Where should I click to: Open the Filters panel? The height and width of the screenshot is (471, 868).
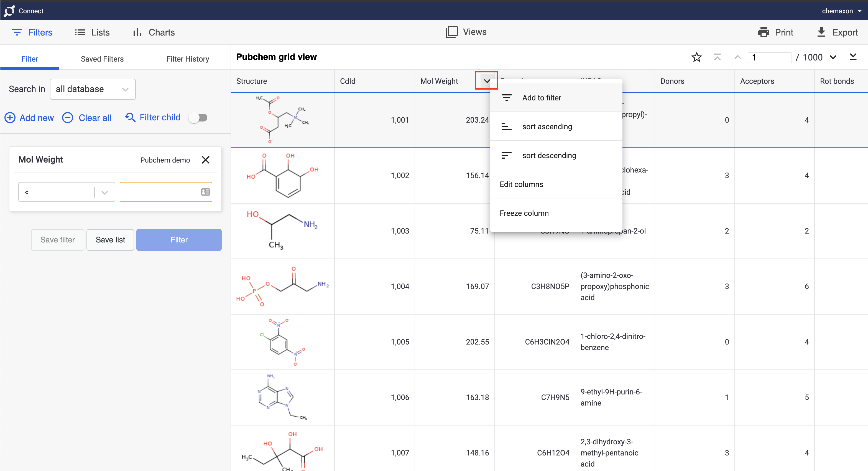[32, 32]
